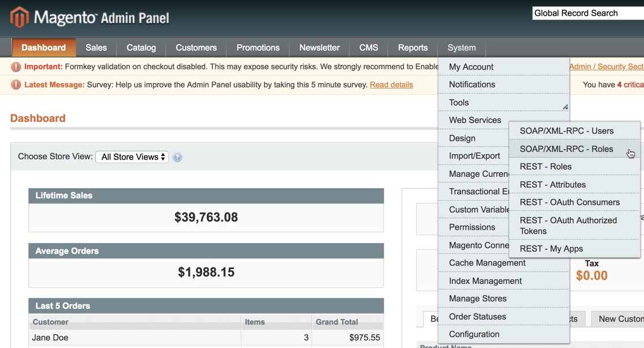Click the Read details link

[x=391, y=84]
